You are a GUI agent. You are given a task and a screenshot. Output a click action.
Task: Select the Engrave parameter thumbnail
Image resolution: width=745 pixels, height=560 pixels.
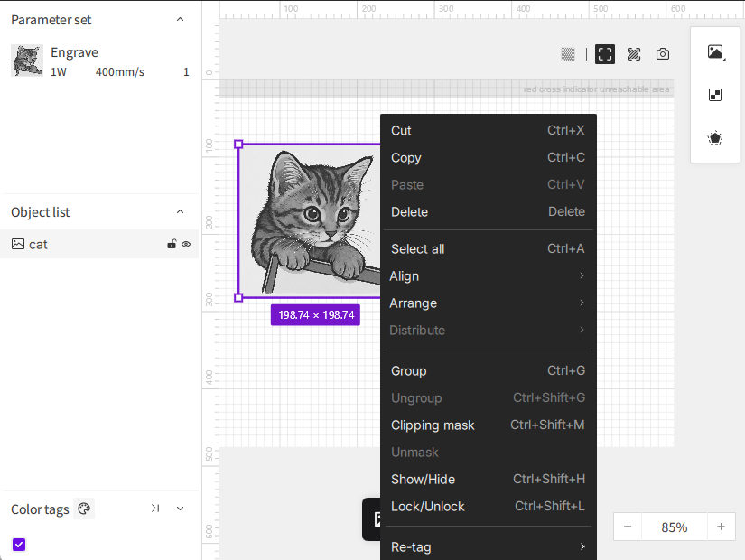pos(27,61)
